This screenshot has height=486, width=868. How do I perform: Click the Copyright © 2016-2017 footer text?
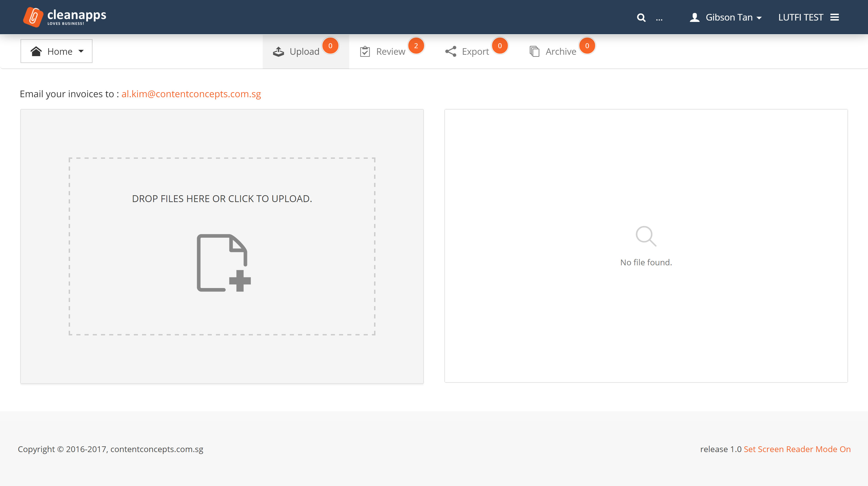[111, 449]
